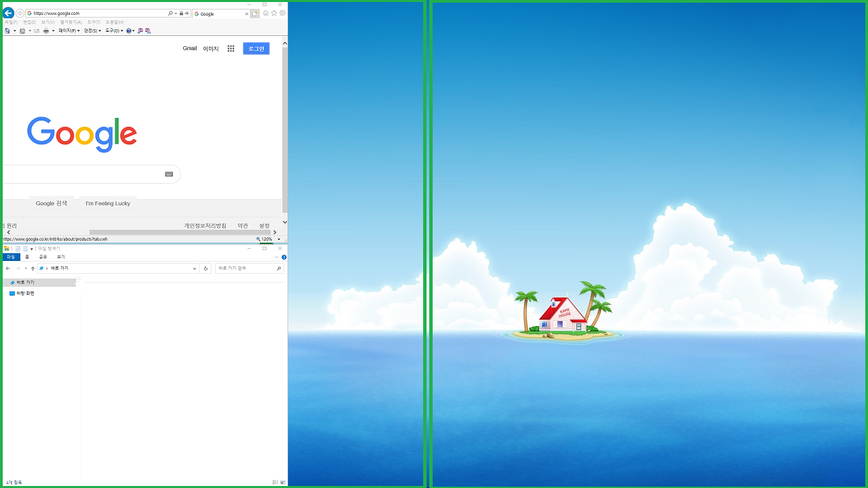868x488 pixels.
Task: Click the horizontal scrollbar in IE page
Action: pos(180,232)
